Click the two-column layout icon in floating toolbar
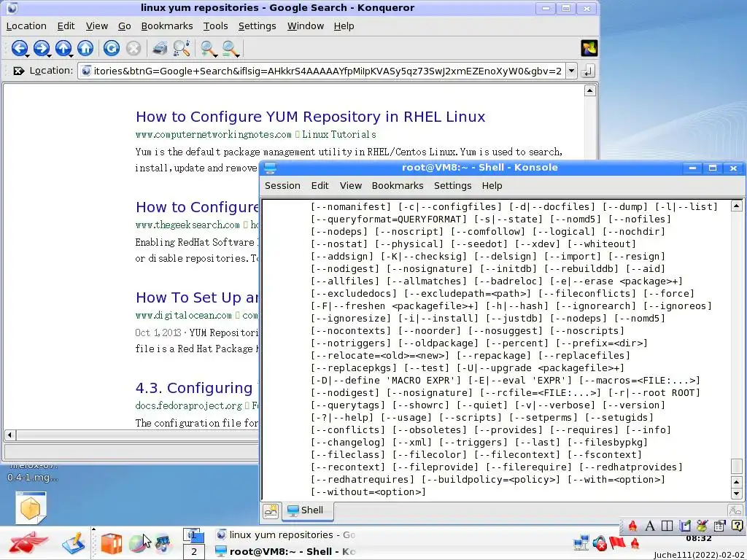This screenshot has width=747, height=560. [667, 526]
